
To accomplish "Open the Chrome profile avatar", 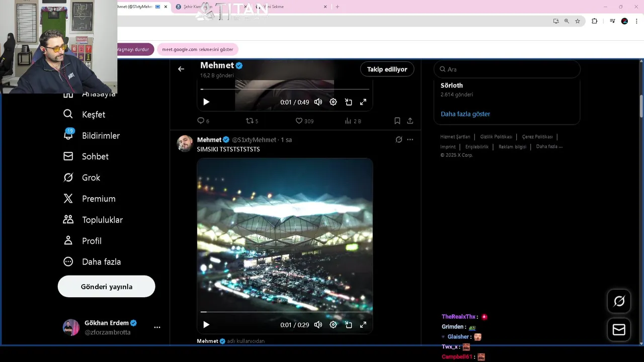I will click(624, 21).
